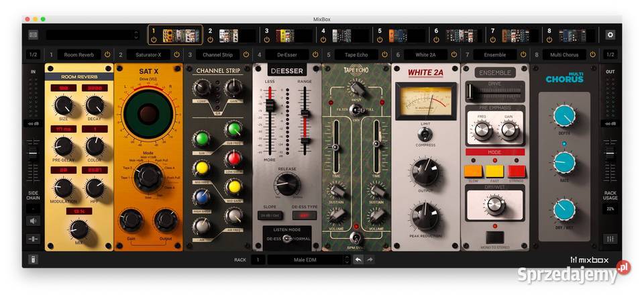Select rack 6 thumbnail tab
644x297 pixels.
click(x=457, y=36)
